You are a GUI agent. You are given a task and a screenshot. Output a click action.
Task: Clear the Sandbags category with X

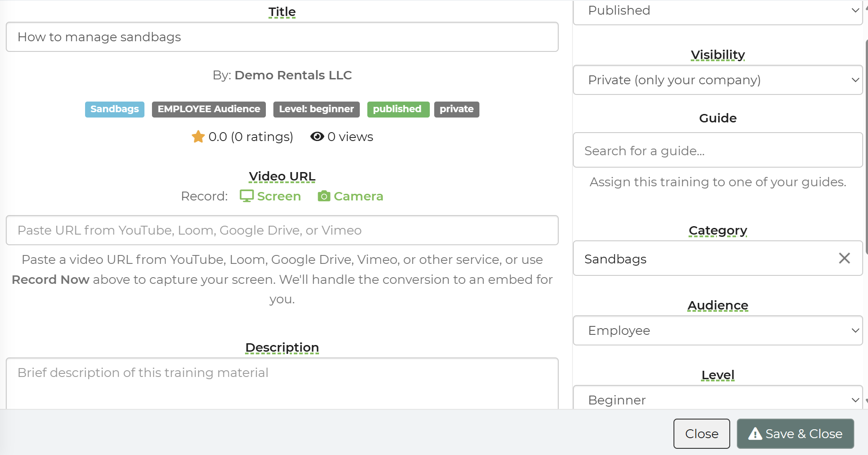[844, 258]
